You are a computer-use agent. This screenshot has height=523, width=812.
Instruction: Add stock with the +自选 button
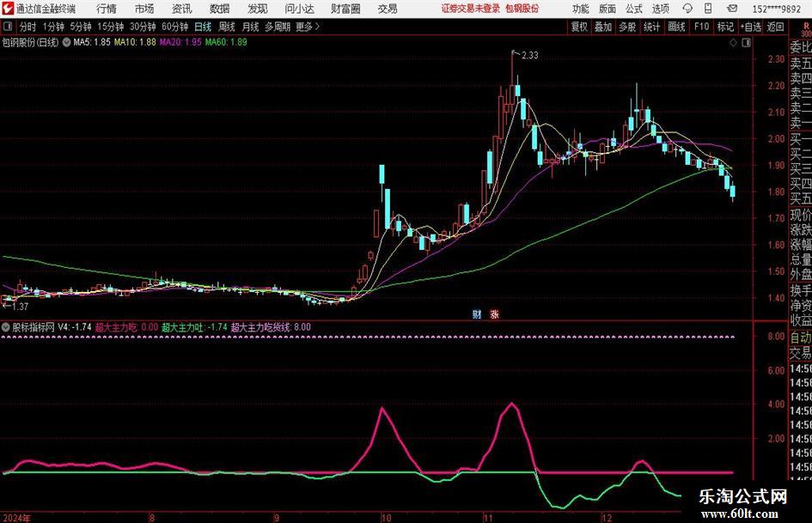(751, 27)
